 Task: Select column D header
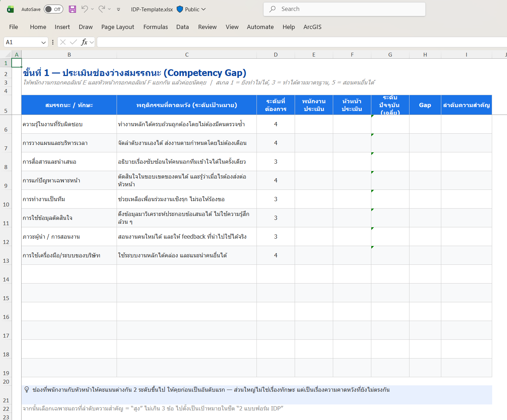pyautogui.click(x=276, y=54)
